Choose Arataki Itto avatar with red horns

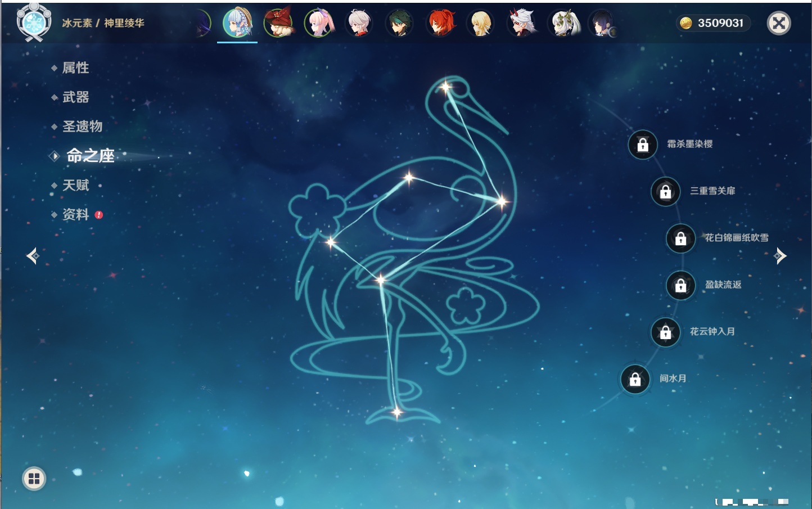coord(521,24)
